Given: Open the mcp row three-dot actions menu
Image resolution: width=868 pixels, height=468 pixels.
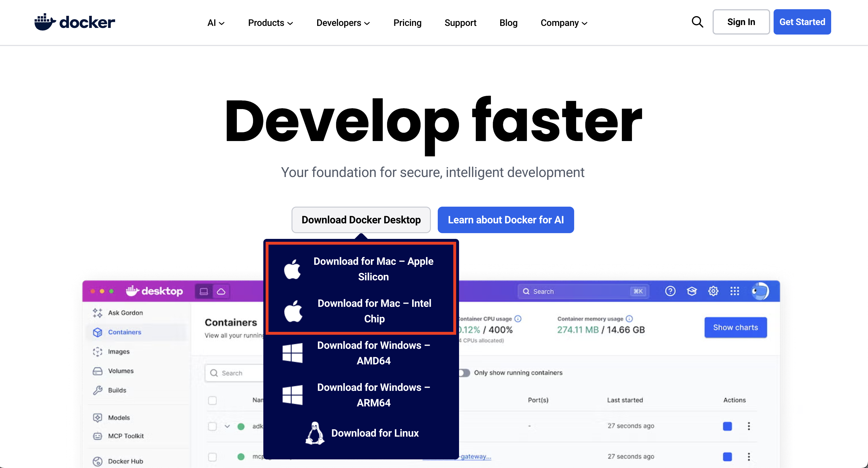Looking at the screenshot, I should (749, 456).
